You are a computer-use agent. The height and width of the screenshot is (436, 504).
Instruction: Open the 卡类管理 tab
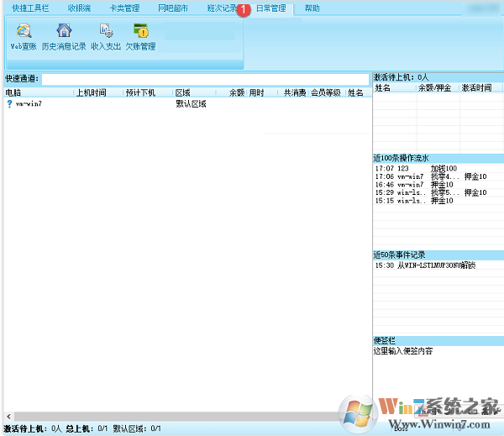pos(124,8)
